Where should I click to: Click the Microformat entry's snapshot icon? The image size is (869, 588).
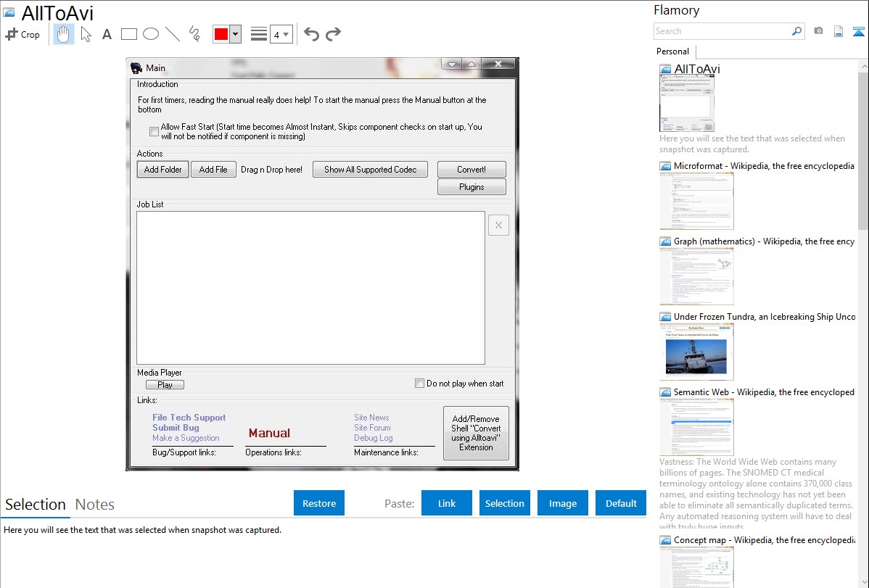665,166
